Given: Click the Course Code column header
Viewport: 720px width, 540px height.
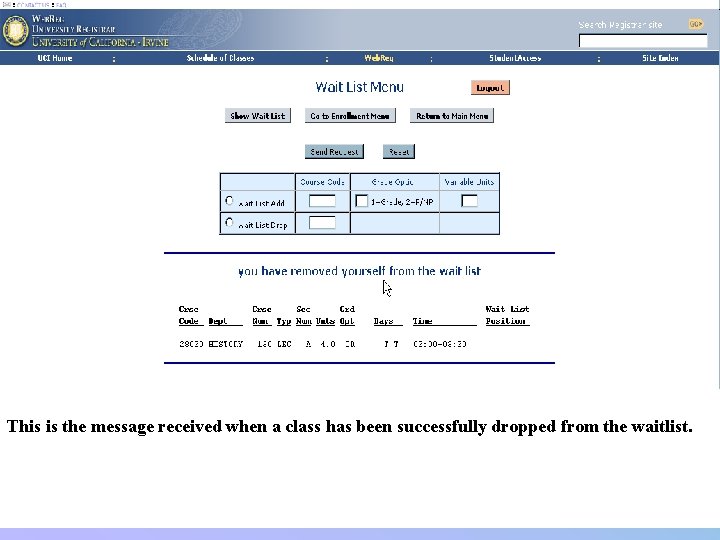Looking at the screenshot, I should click(322, 182).
